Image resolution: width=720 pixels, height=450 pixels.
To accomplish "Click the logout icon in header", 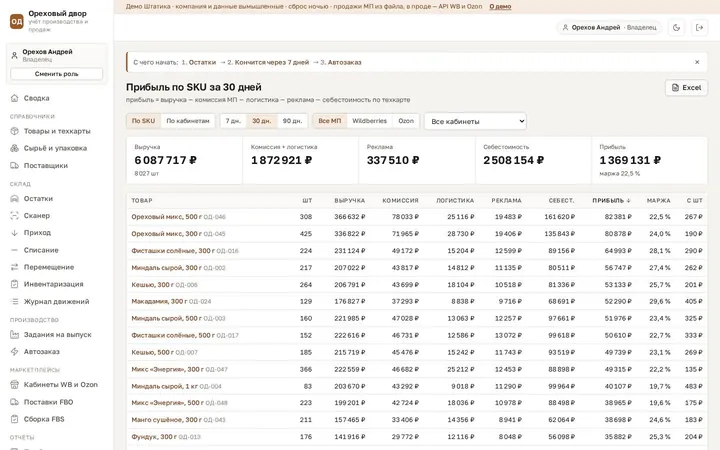I will pyautogui.click(x=699, y=28).
